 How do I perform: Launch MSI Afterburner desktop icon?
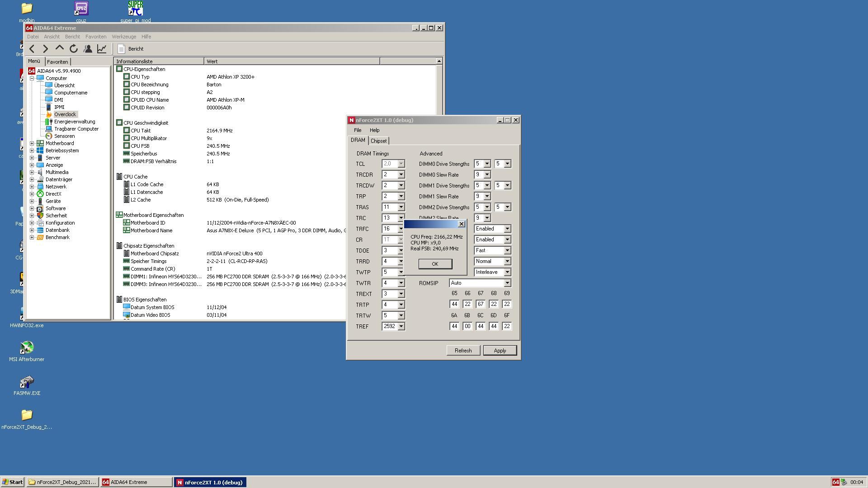(x=27, y=351)
